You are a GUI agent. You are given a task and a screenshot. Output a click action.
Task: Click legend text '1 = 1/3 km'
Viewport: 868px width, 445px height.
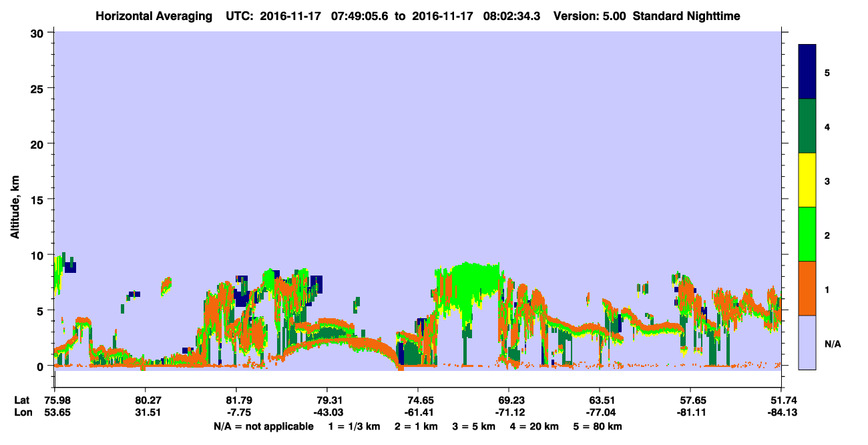(x=355, y=426)
